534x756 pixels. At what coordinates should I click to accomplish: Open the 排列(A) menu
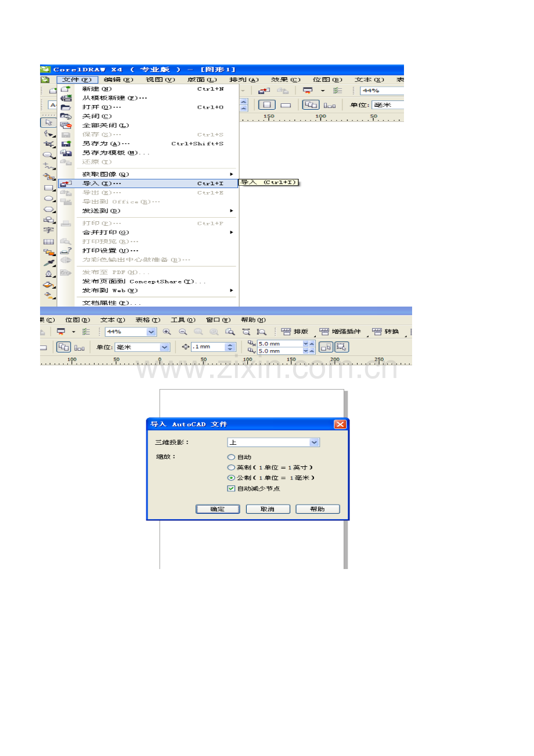pyautogui.click(x=244, y=80)
